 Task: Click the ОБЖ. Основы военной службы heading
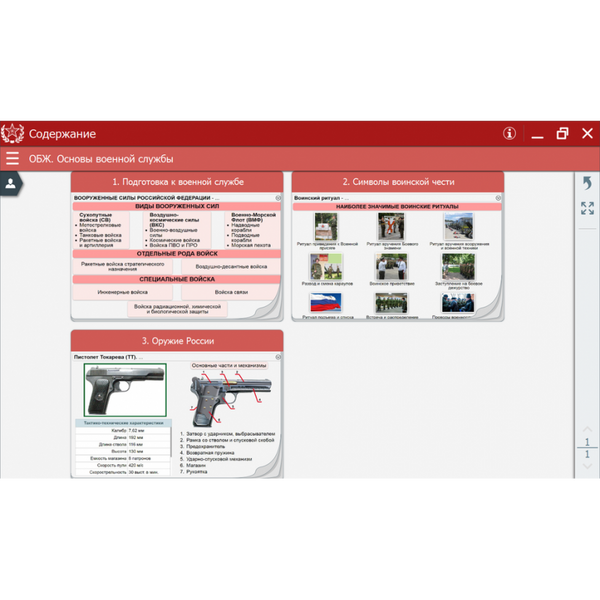(x=101, y=159)
